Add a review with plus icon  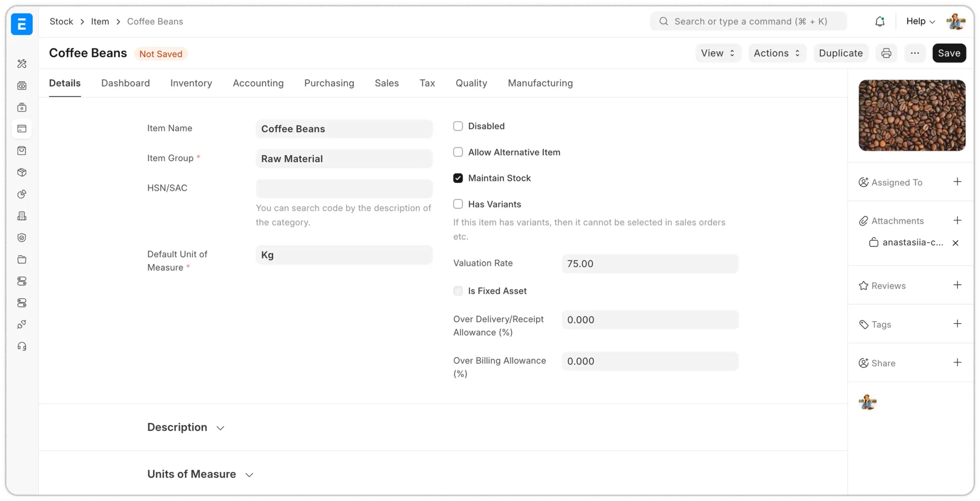[x=957, y=285]
